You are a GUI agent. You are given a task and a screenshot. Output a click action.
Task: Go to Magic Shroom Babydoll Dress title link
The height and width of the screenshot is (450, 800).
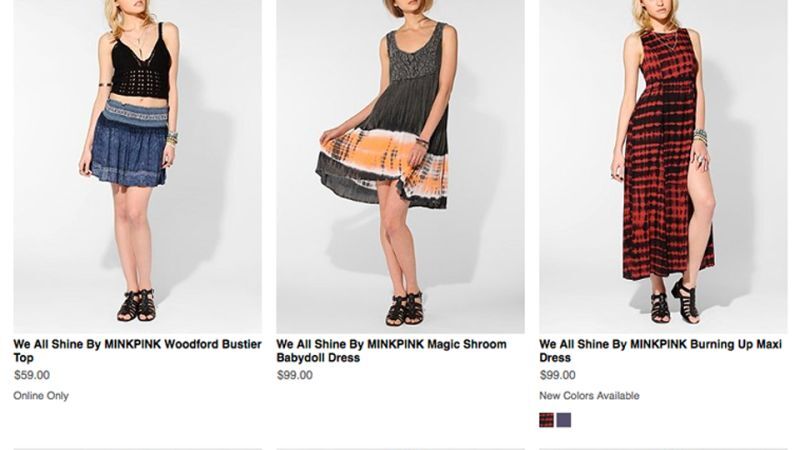tap(391, 350)
